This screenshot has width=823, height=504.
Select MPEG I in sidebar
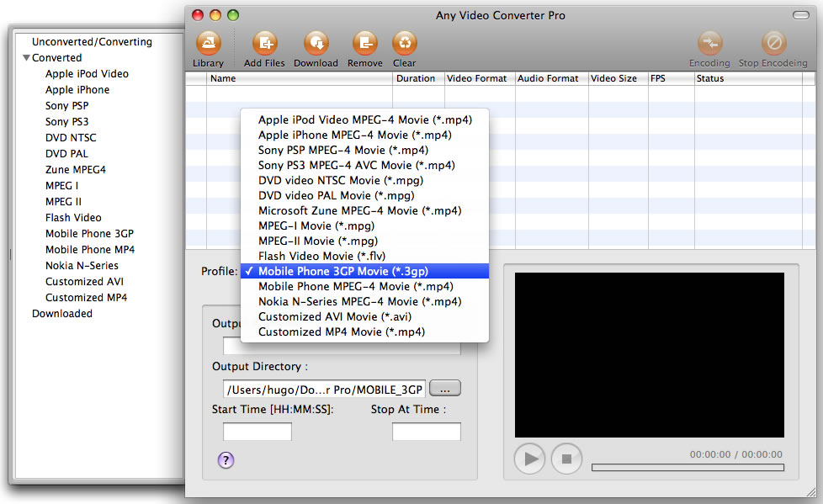pyautogui.click(x=61, y=186)
